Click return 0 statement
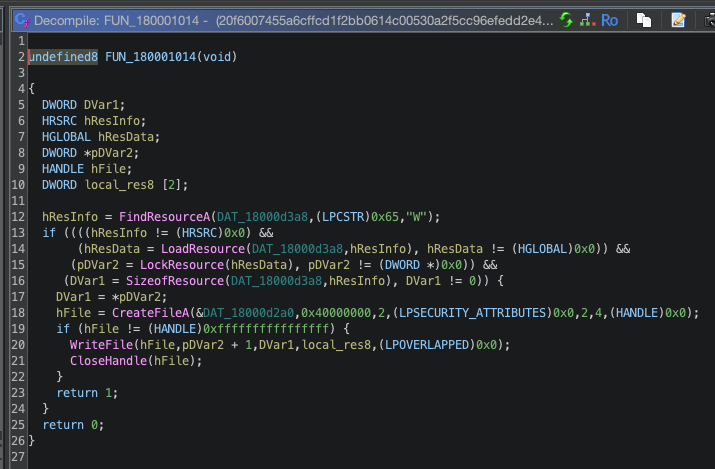The image size is (715, 469). pyautogui.click(x=73, y=425)
